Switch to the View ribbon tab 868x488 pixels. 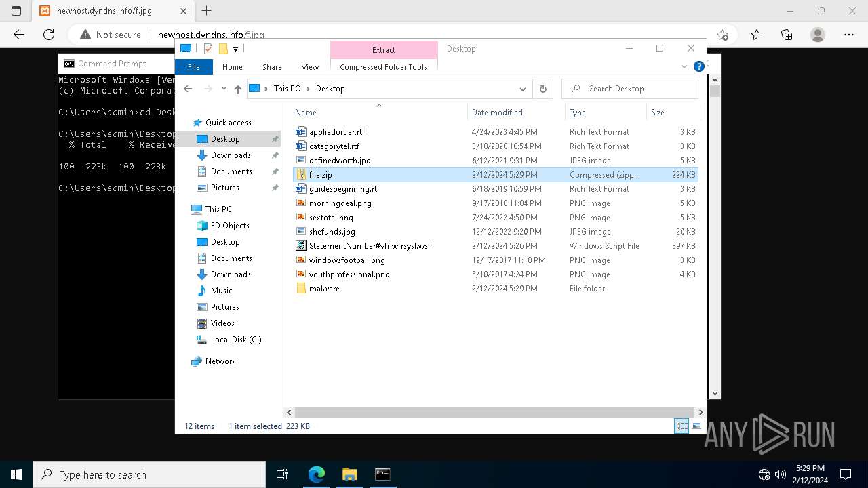310,67
